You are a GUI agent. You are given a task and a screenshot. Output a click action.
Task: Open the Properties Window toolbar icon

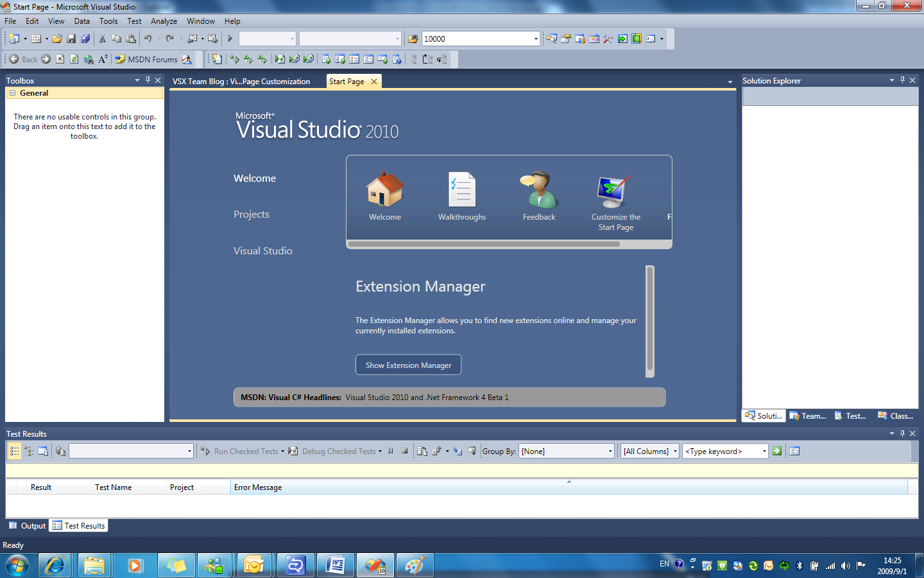click(566, 39)
